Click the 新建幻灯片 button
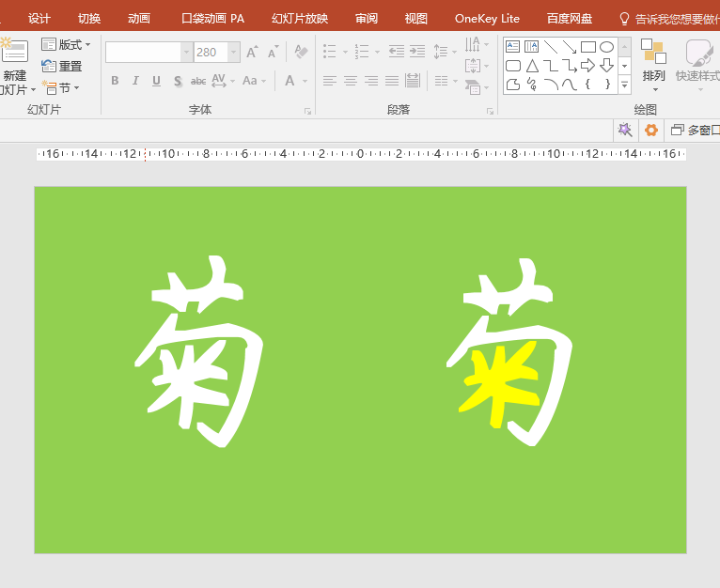 pyautogui.click(x=16, y=67)
